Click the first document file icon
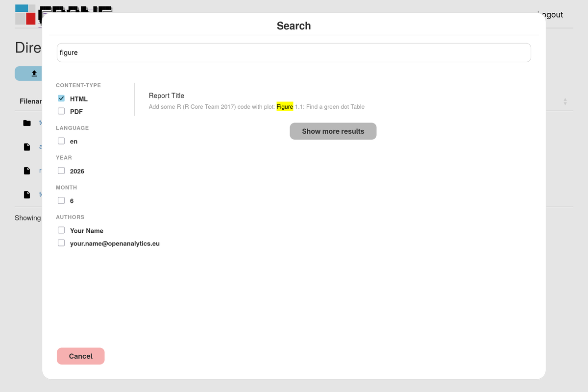The image size is (588, 392). (27, 147)
